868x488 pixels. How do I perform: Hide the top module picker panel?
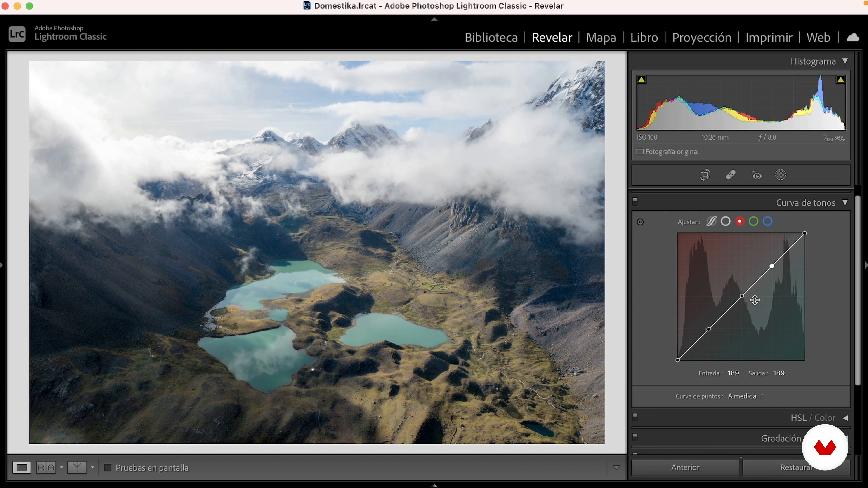coord(434,19)
